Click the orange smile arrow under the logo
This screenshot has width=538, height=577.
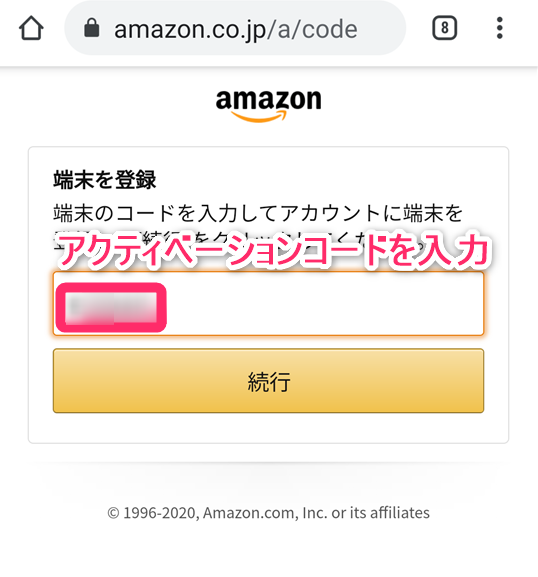coord(259,117)
